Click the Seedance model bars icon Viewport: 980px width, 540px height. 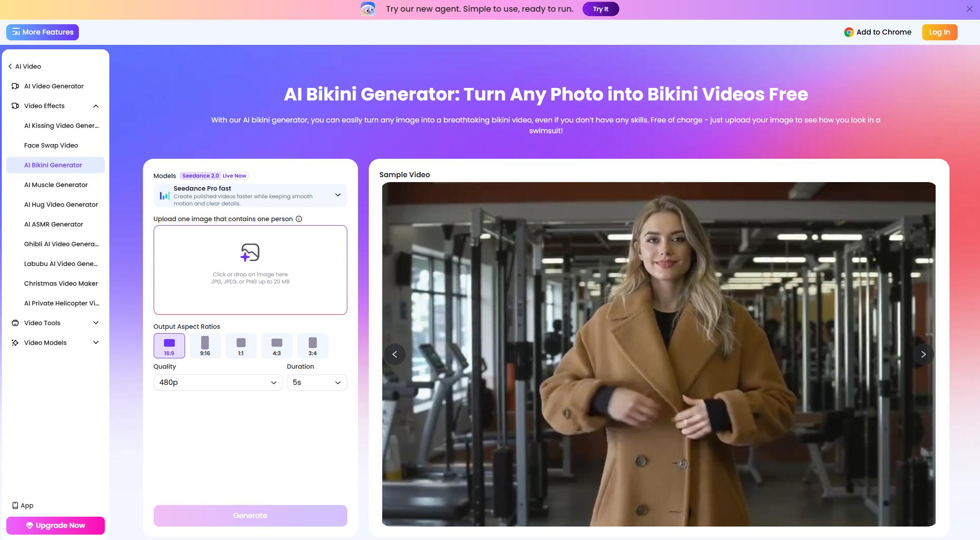pos(164,196)
